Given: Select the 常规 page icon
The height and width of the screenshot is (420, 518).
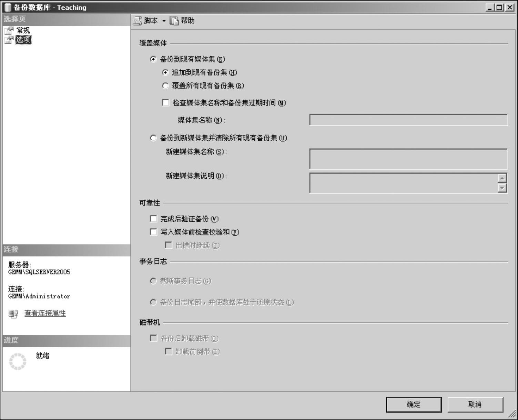Looking at the screenshot, I should (9, 31).
